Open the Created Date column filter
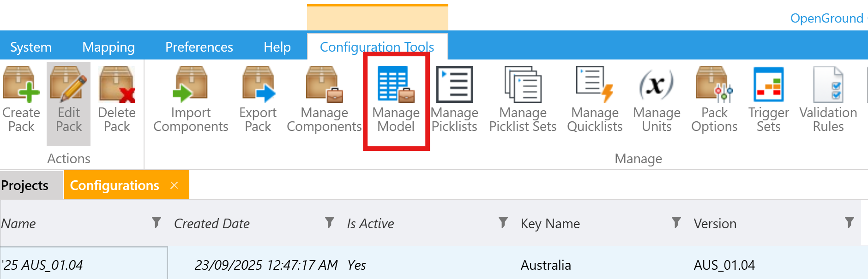The height and width of the screenshot is (279, 868). (x=330, y=223)
